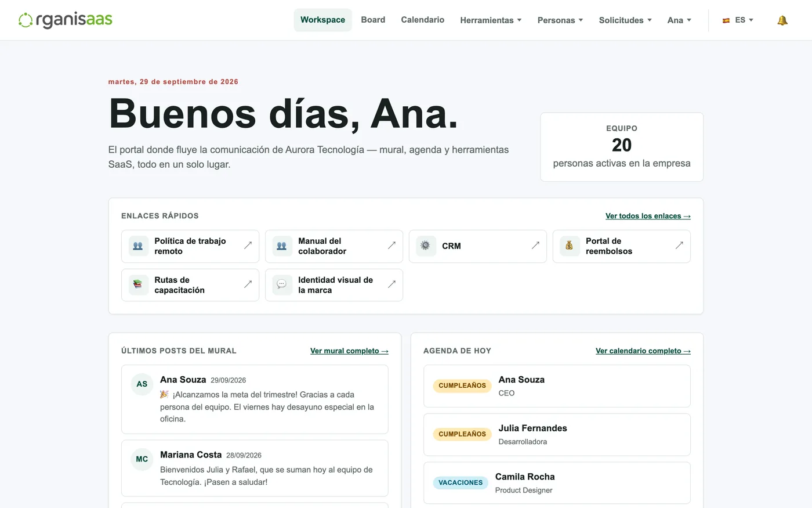Click the Identidad visual speech bubble icon
This screenshot has width=812, height=508.
[282, 285]
